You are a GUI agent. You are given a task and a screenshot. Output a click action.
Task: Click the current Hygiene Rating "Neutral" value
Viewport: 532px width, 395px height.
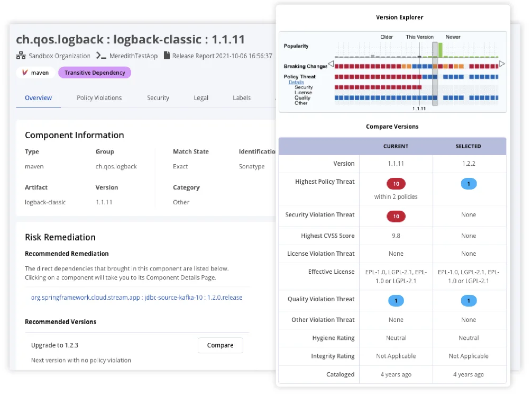396,338
